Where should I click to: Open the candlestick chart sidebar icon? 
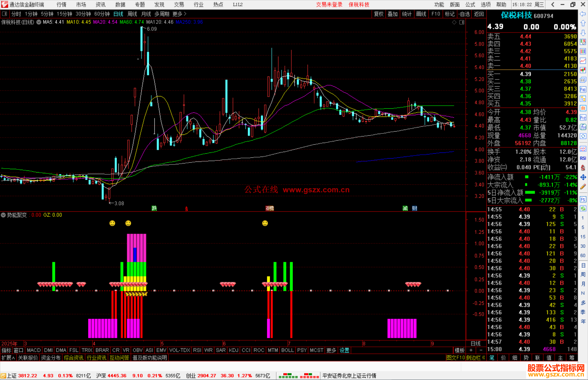coord(583,70)
